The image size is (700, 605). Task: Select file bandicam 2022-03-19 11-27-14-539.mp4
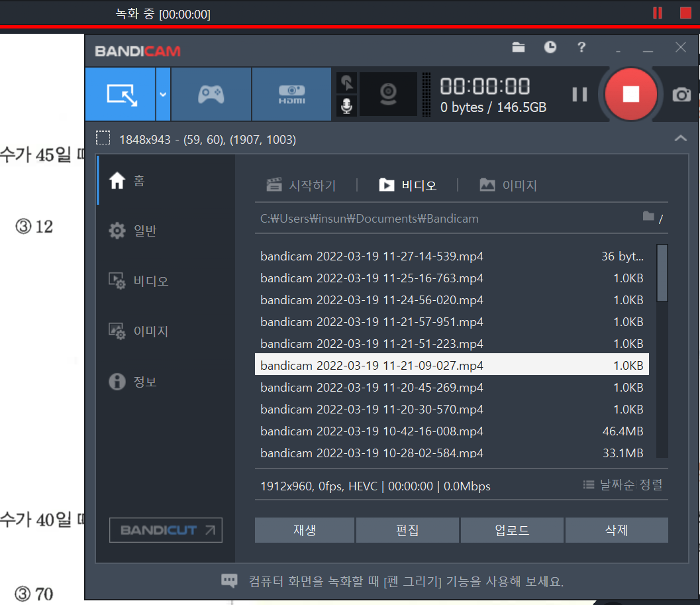(452, 256)
